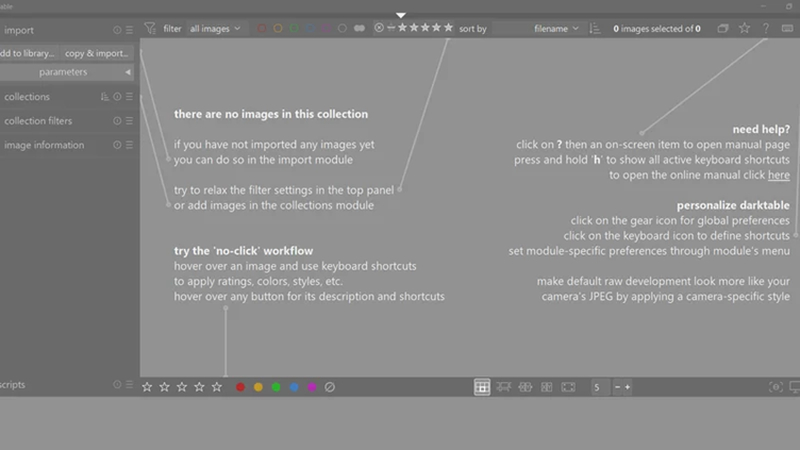Reverse sort order icon
The width and height of the screenshot is (800, 450).
coord(594,29)
